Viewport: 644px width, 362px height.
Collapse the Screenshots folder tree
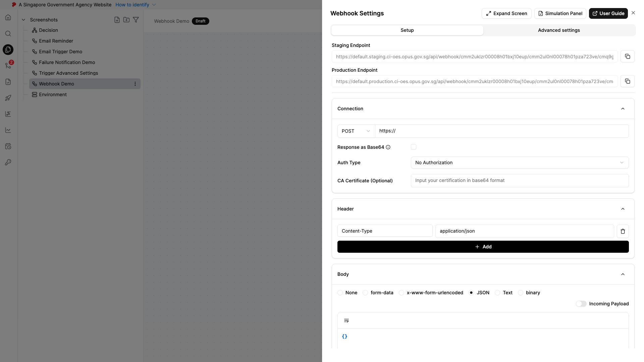(23, 20)
